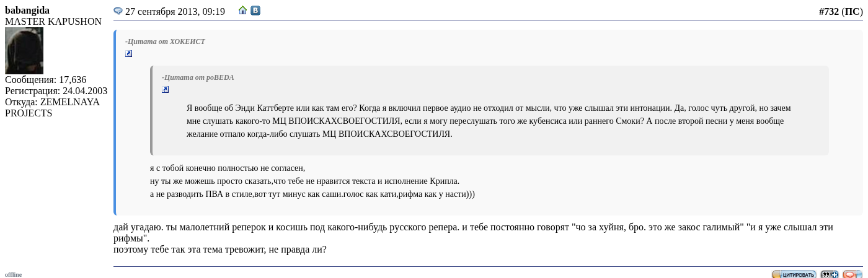Screen dimensions: 868x278
Task: Click babangida's avatar thumbnail
Action: (x=24, y=51)
